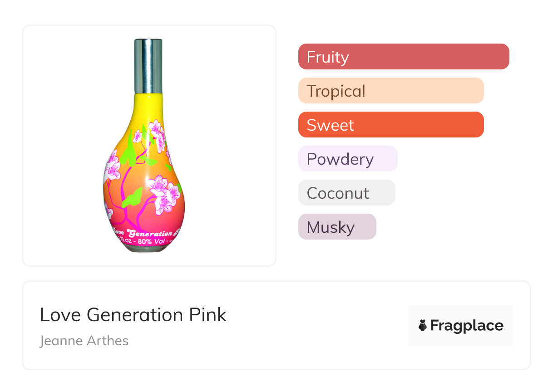The width and height of the screenshot is (553, 392).
Task: Open the Jeanne Arthes brand link
Action: (84, 341)
